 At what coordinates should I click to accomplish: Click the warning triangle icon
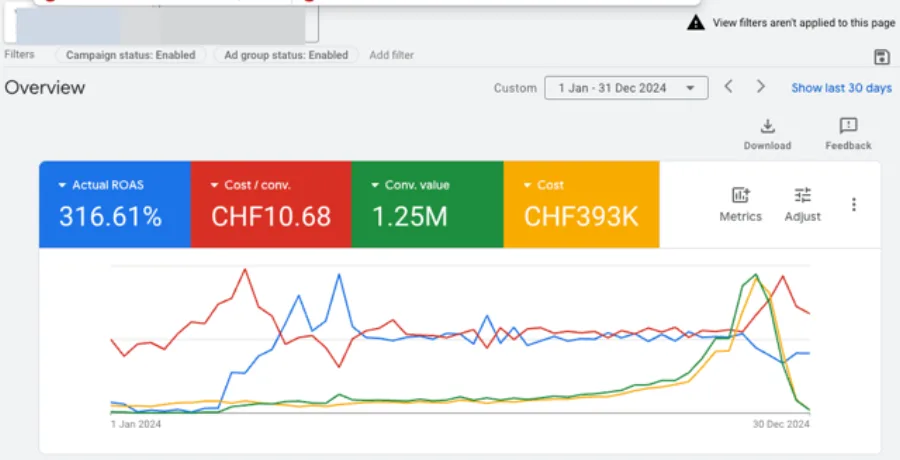click(696, 23)
